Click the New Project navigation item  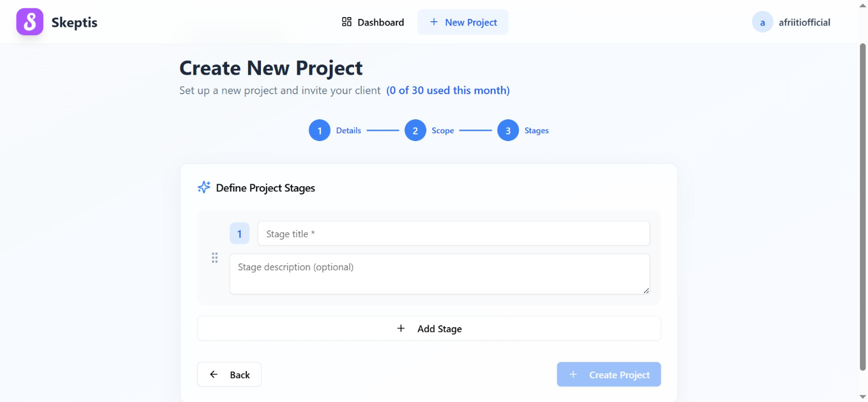coord(463,22)
